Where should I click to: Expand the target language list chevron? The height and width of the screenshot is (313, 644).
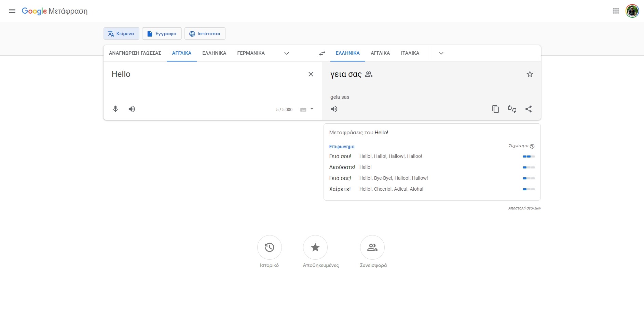coord(441,53)
